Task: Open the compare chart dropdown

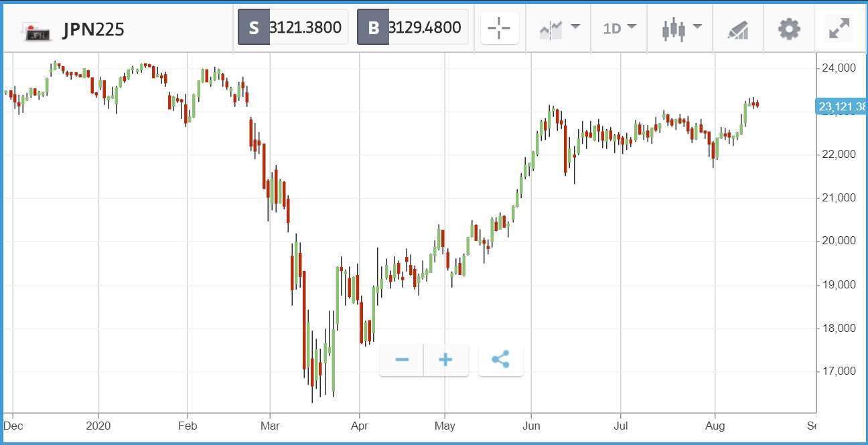Action: [x=559, y=29]
